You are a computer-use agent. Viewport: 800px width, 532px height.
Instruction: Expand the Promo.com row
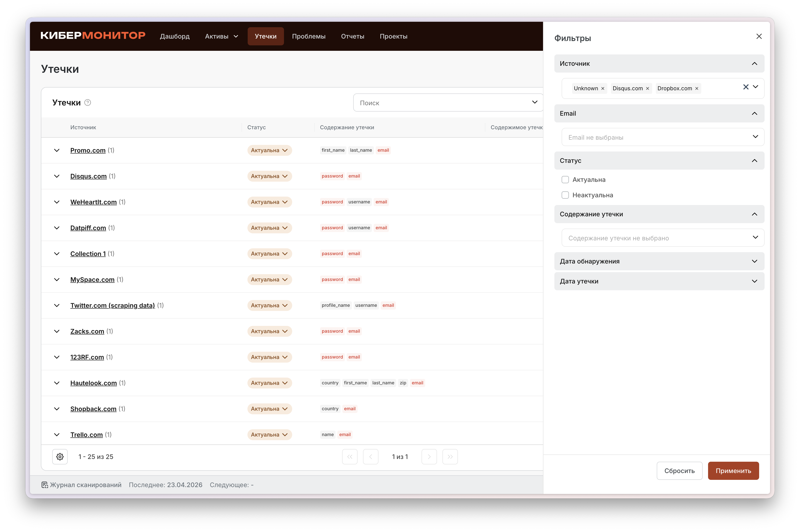click(x=57, y=150)
